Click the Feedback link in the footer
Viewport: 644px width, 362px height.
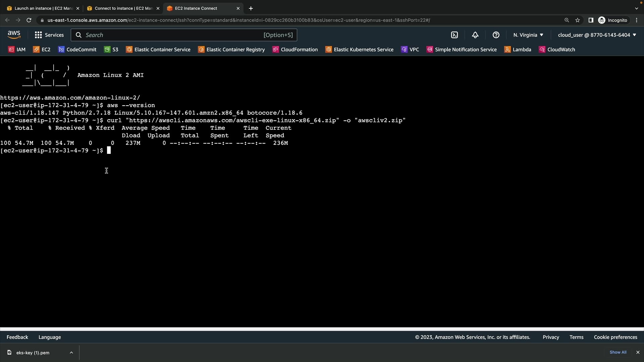(17, 337)
